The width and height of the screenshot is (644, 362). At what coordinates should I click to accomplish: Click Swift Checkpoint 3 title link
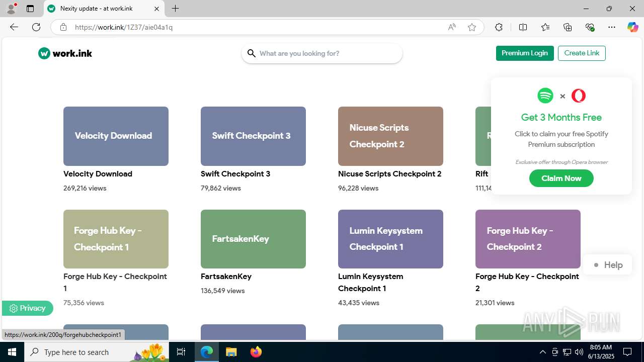tap(235, 174)
